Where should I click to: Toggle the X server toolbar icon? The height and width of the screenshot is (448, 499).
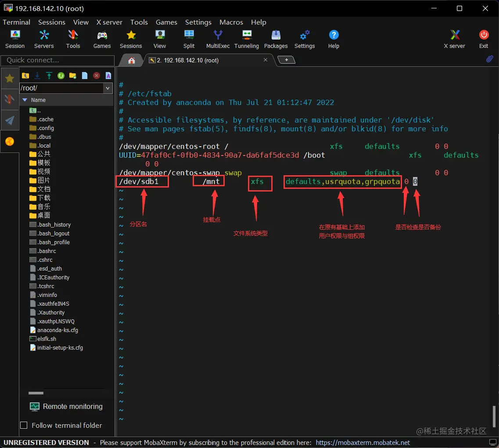click(454, 39)
